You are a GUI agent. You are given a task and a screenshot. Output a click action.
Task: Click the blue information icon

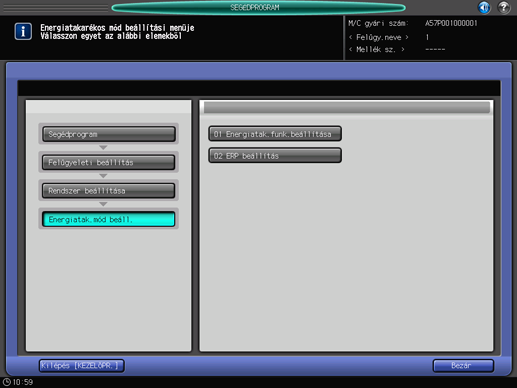click(23, 31)
